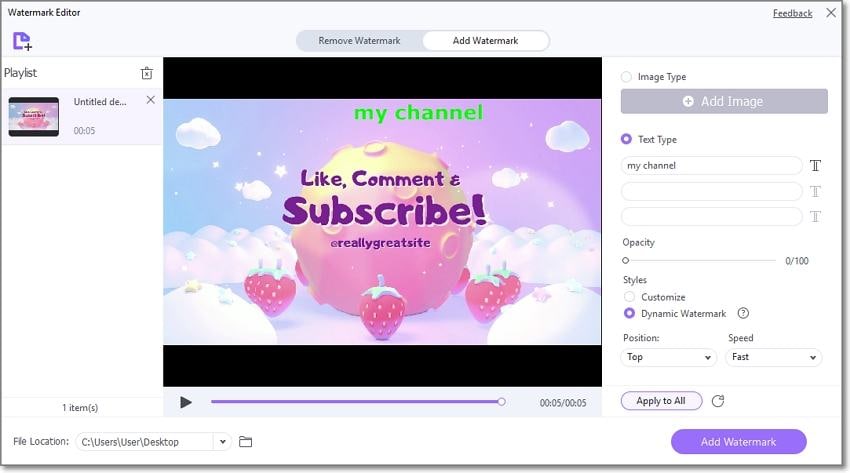Click the 00:05/00:05 time readout
Screen dimensions: 850x473
pos(563,403)
